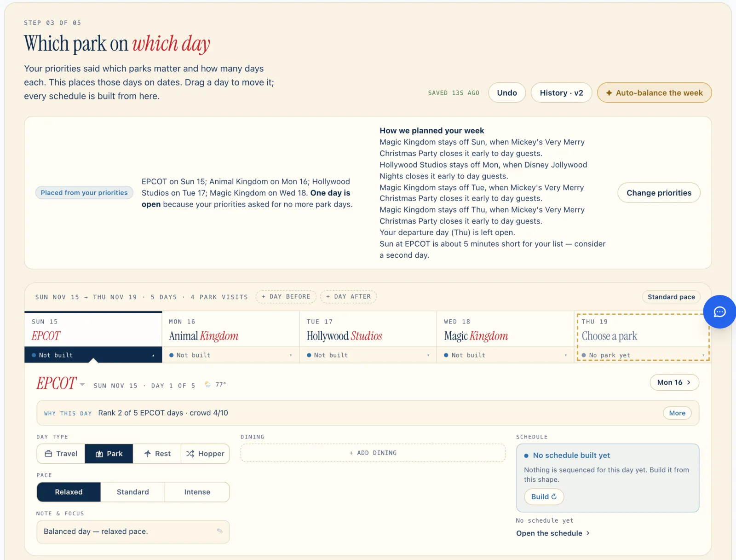Select the Rest day type

157,454
